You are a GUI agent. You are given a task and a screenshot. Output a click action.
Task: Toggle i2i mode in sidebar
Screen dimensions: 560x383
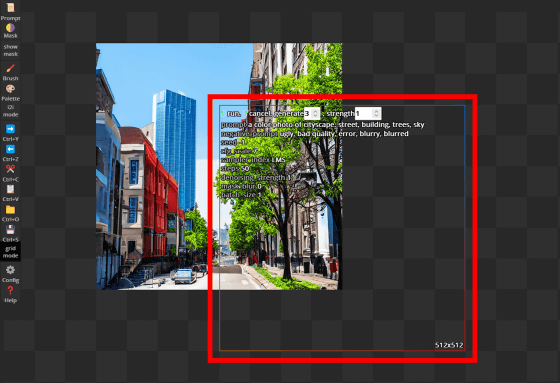point(10,111)
